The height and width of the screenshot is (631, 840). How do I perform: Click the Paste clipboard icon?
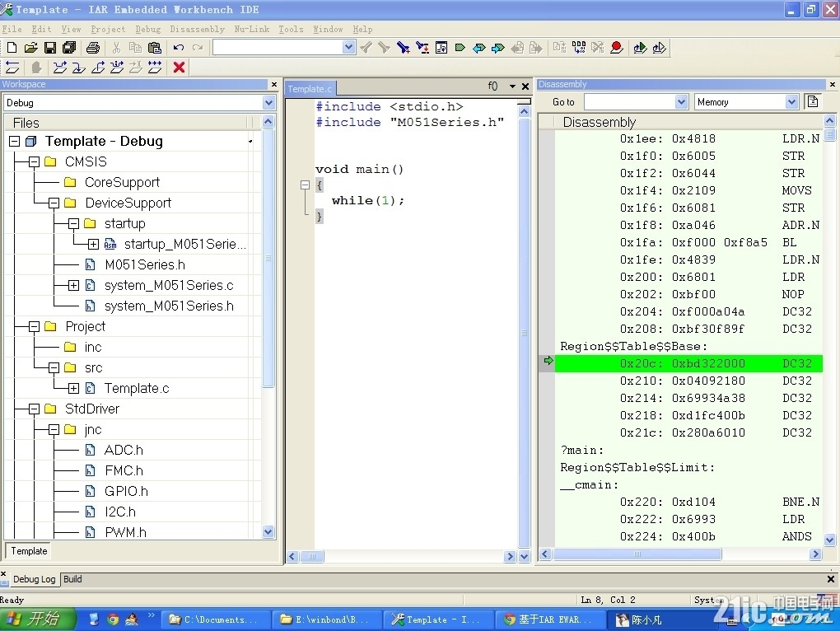pos(154,48)
